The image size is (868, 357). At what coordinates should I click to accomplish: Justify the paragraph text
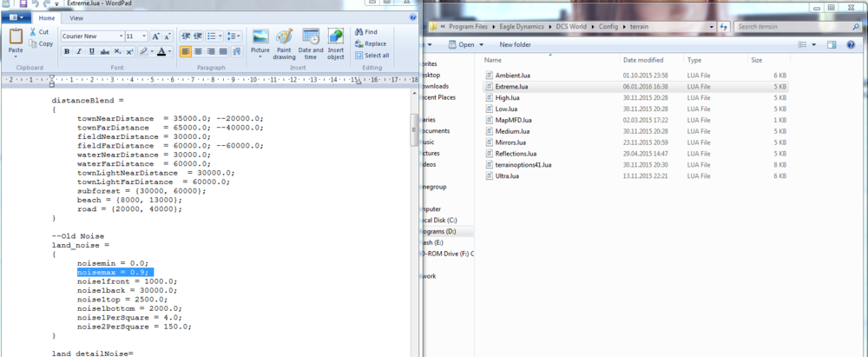(x=224, y=51)
